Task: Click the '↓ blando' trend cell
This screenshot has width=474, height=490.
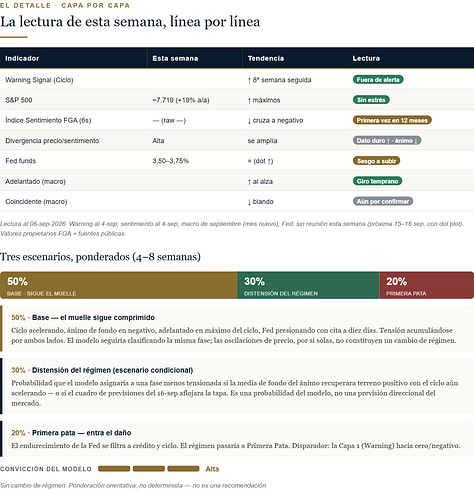Action: coord(261,202)
